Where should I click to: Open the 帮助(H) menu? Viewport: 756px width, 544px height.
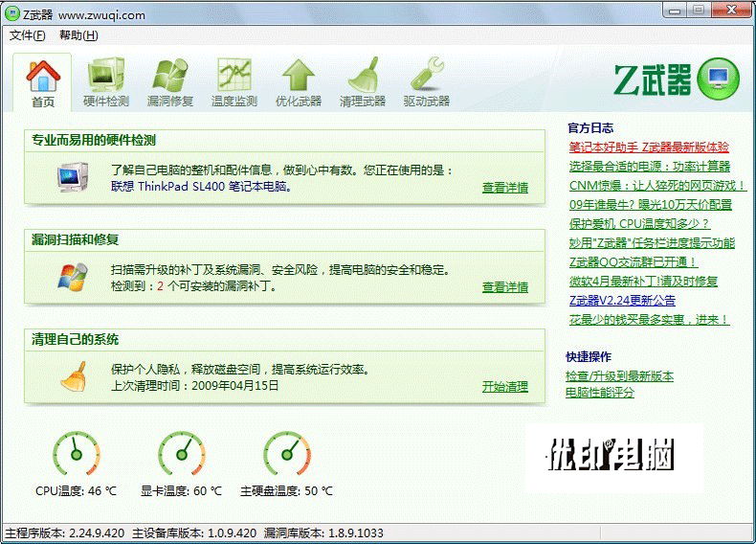point(78,35)
